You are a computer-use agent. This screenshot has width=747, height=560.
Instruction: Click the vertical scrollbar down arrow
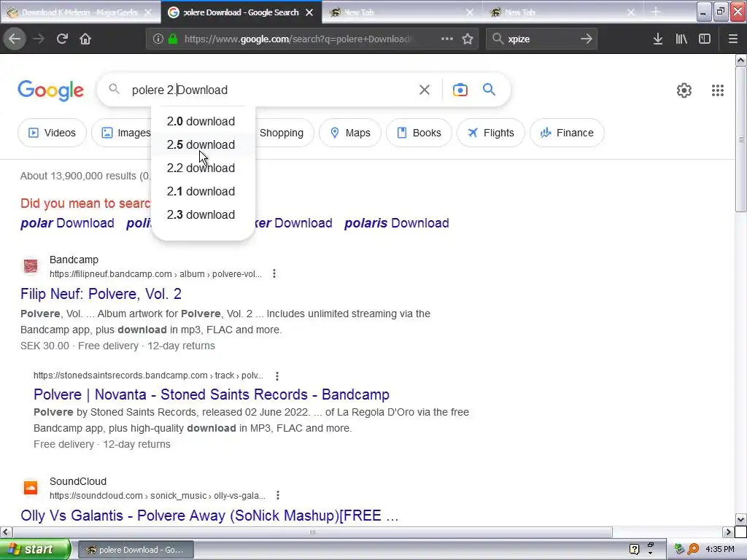click(x=740, y=519)
